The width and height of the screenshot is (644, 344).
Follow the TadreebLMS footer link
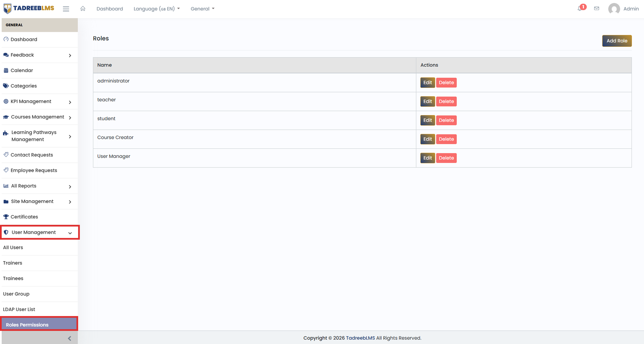coord(360,338)
